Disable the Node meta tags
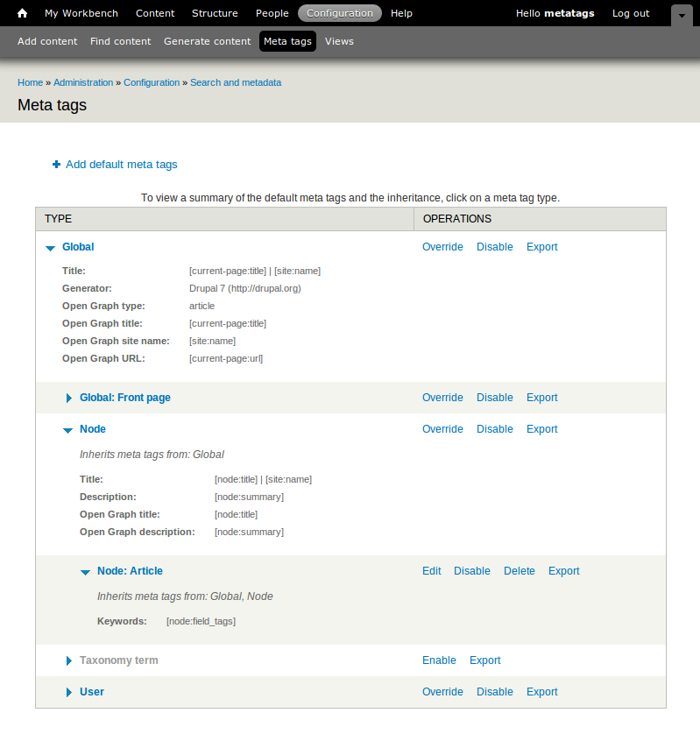 pos(495,429)
